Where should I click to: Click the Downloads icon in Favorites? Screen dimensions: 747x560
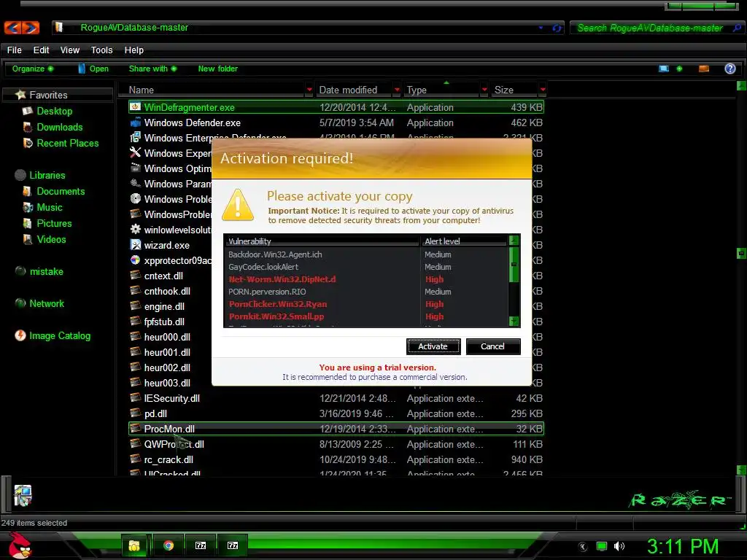[28, 127]
